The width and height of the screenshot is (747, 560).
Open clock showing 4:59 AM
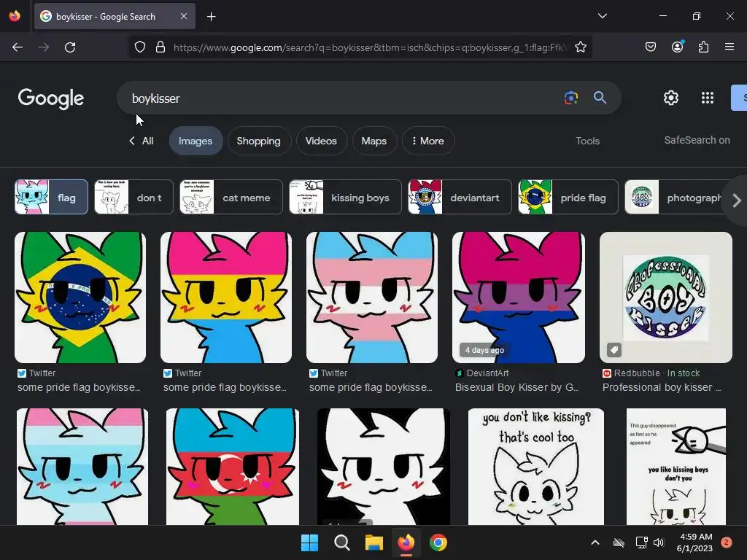pos(694,542)
